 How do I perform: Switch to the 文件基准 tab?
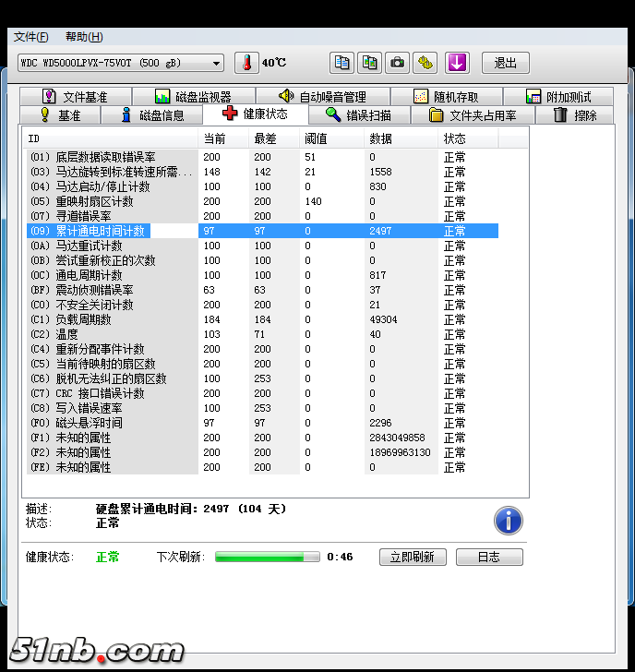pyautogui.click(x=76, y=97)
